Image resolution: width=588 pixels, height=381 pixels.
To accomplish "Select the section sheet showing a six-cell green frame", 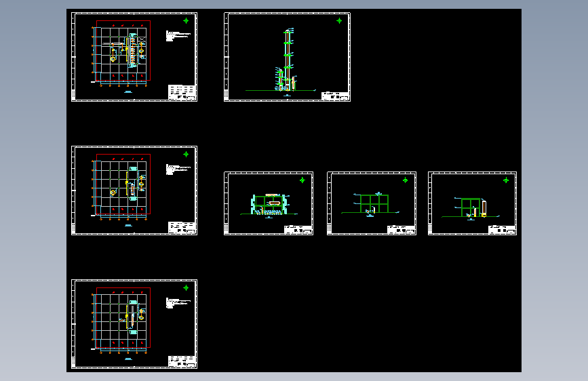I will click(372, 203).
